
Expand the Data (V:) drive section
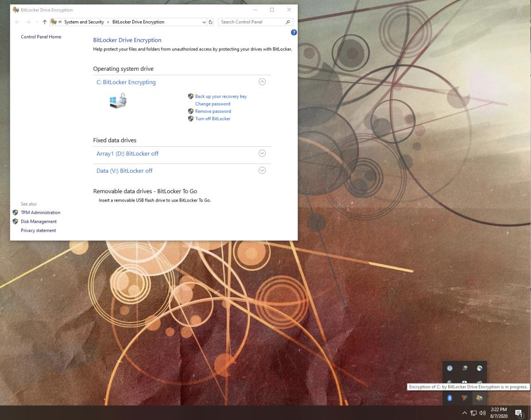coord(262,170)
